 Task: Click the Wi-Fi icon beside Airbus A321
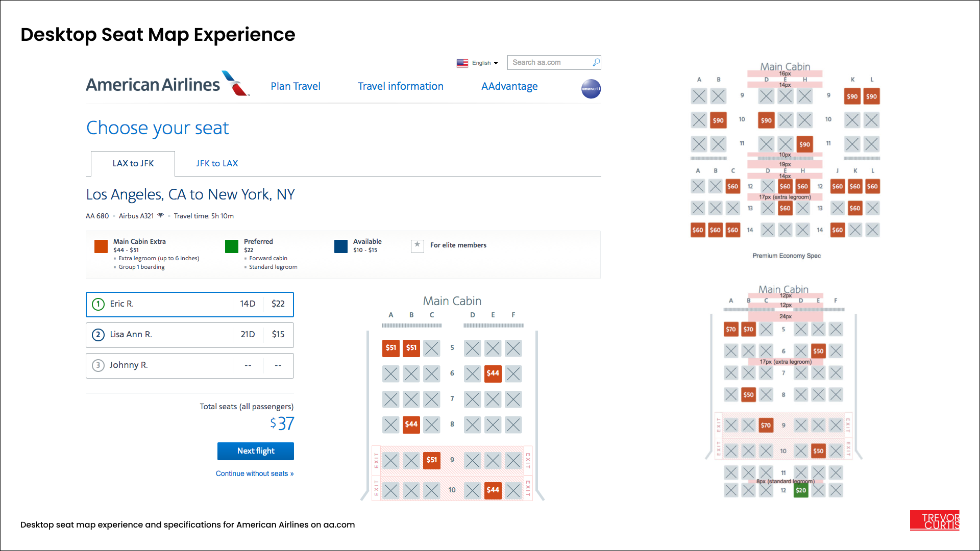[x=160, y=216]
